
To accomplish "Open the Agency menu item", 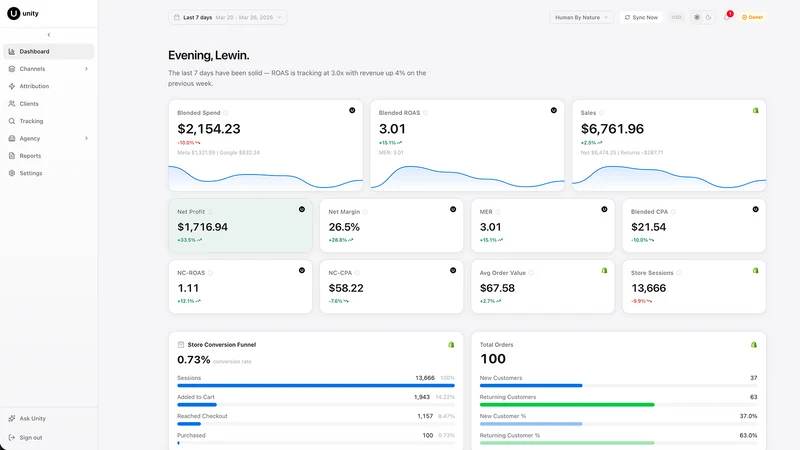I will [x=48, y=138].
